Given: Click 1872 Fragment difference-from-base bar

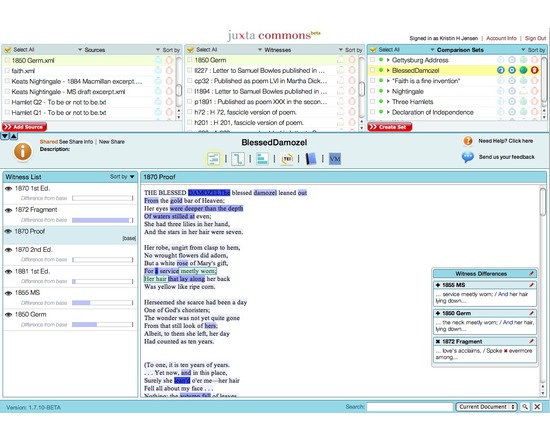Looking at the screenshot, I should click(102, 220).
